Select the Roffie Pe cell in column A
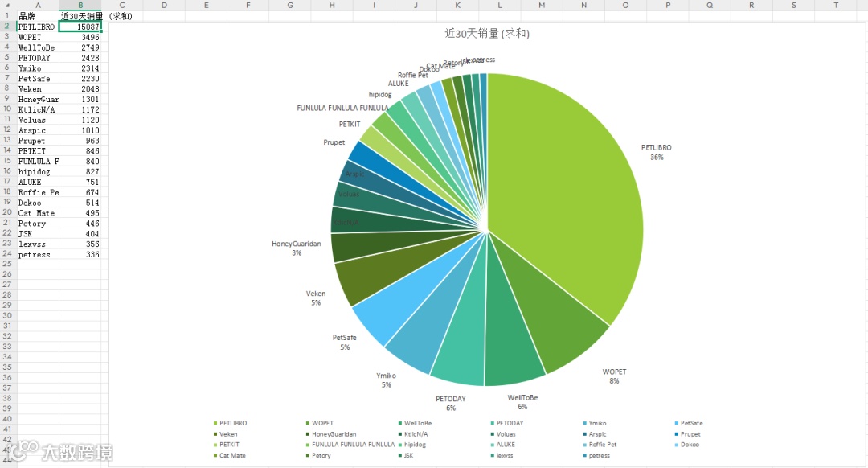This screenshot has width=868, height=468. pos(38,192)
